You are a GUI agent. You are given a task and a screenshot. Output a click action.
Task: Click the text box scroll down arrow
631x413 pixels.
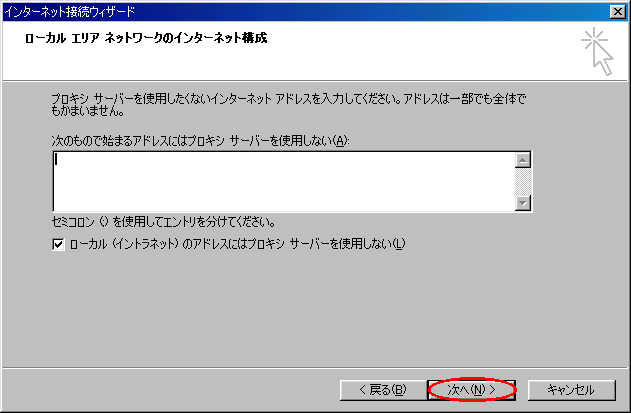pos(523,203)
